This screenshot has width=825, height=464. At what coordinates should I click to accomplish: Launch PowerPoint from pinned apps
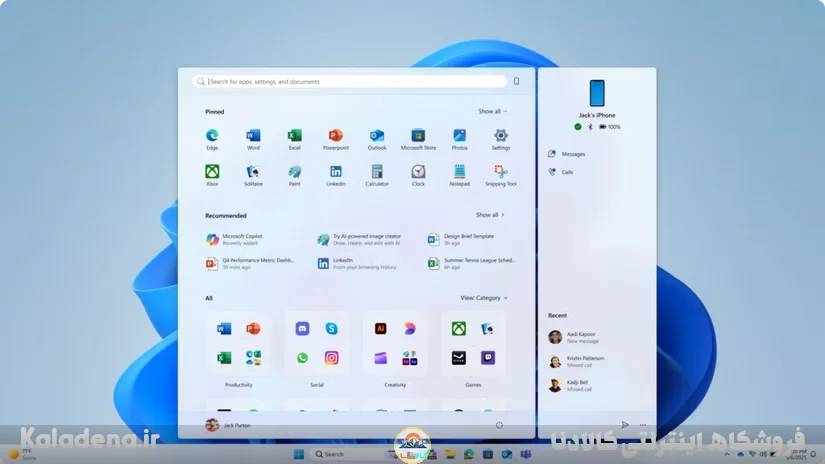tap(336, 139)
